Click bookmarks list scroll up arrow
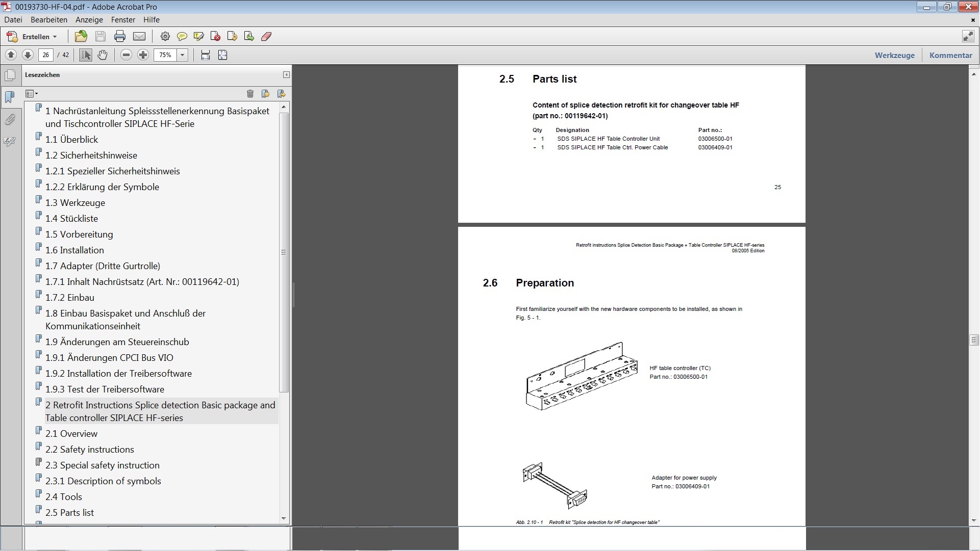 tap(284, 108)
